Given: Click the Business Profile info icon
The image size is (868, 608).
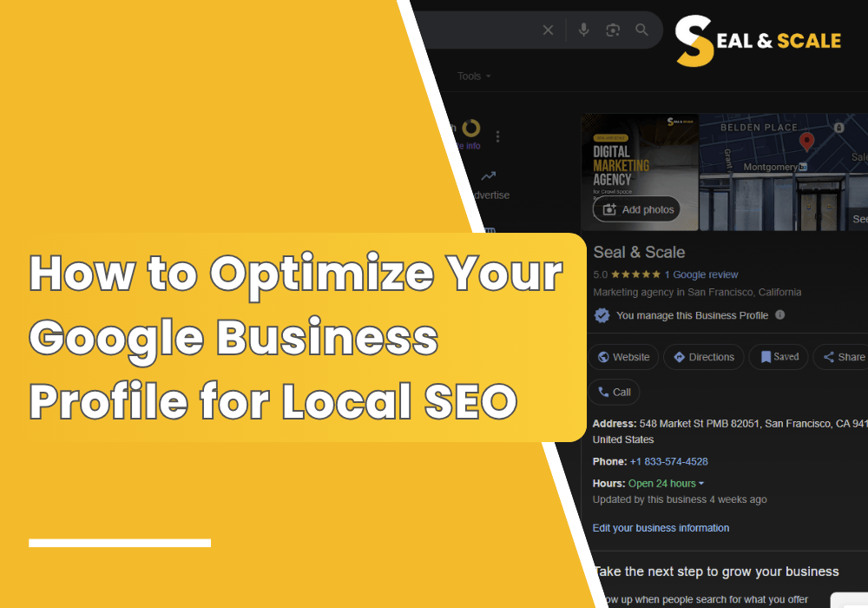Looking at the screenshot, I should tap(779, 315).
